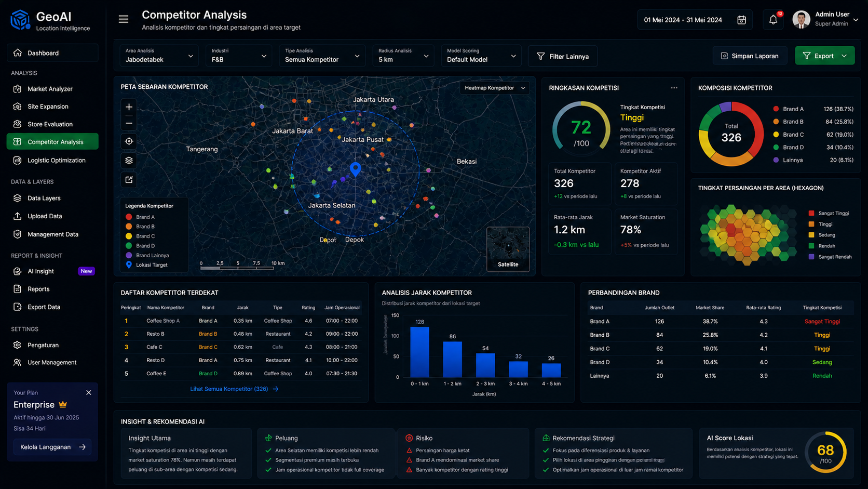This screenshot has height=489, width=868.
Task: Click the Kelola Langganan button
Action: coord(52,447)
